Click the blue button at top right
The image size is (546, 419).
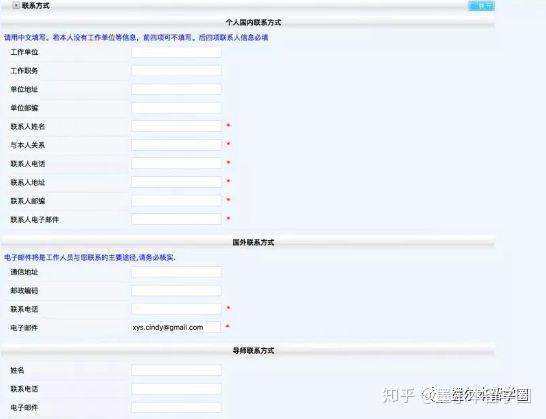(x=482, y=6)
